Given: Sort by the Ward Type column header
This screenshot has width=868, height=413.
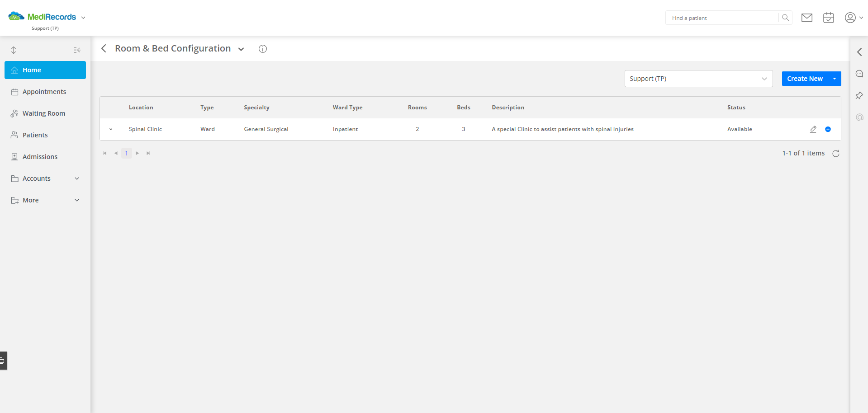Looking at the screenshot, I should pos(348,108).
